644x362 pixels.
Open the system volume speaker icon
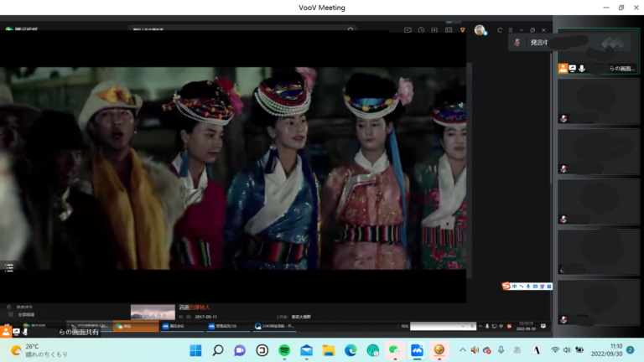567,350
